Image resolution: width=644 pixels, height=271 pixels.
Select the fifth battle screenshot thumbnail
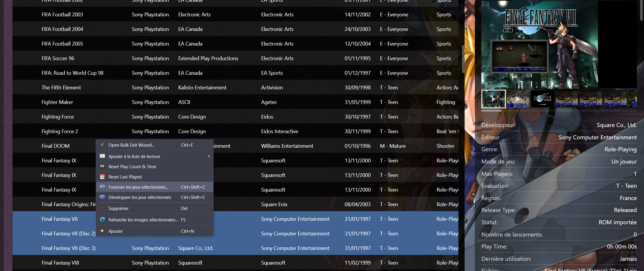coord(591,99)
